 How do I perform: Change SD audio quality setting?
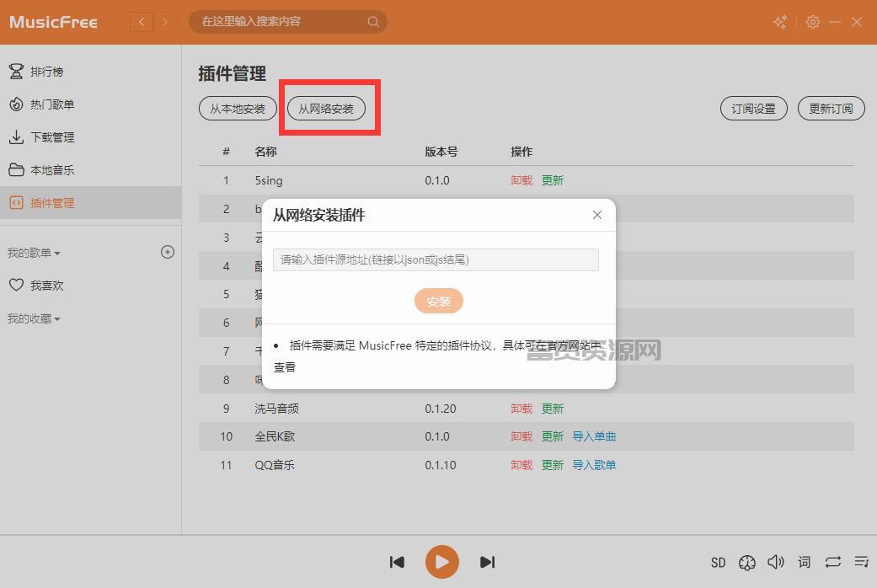point(718,562)
